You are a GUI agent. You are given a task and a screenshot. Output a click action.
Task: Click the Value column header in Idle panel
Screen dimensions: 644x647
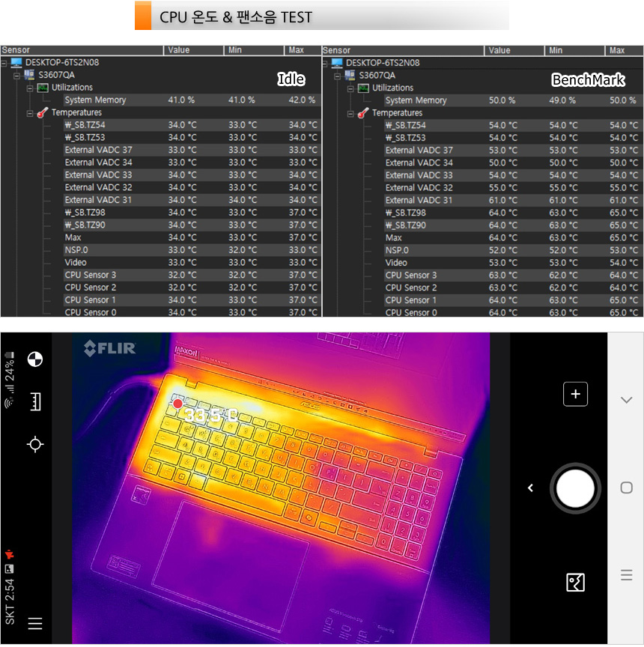click(x=193, y=50)
